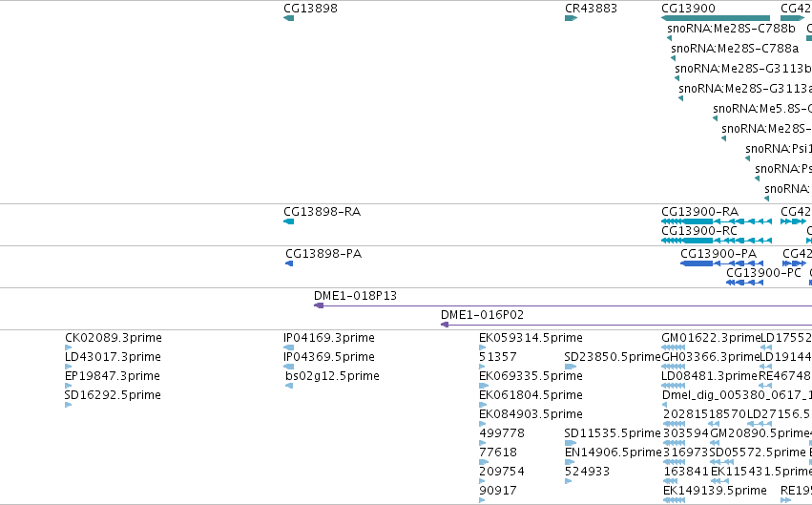
Task: Click IP04169.3prime EST label
Action: [x=329, y=338]
